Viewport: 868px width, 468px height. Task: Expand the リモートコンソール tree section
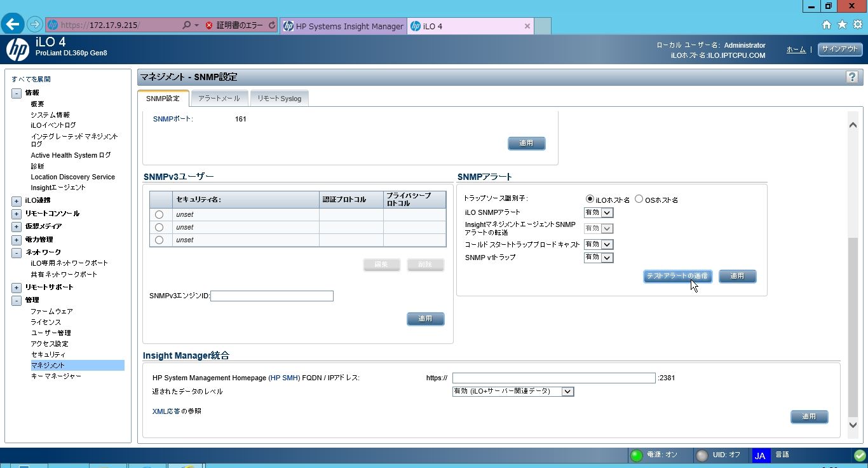17,214
